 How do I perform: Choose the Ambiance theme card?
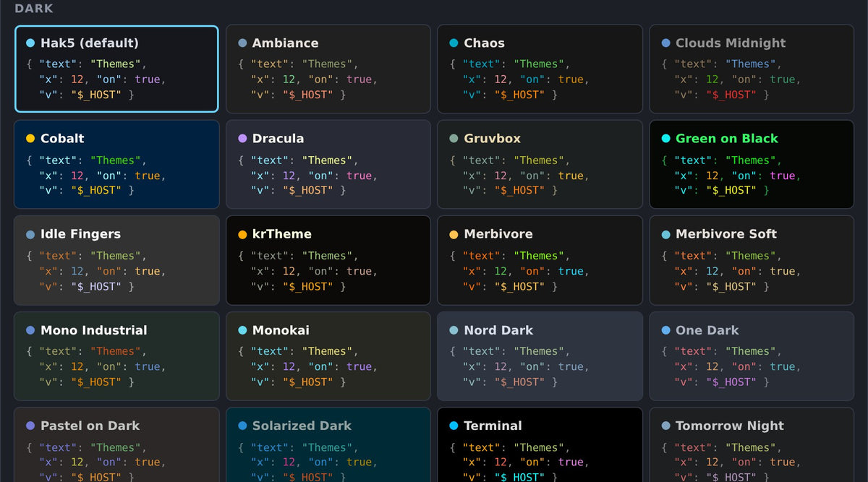pyautogui.click(x=328, y=69)
